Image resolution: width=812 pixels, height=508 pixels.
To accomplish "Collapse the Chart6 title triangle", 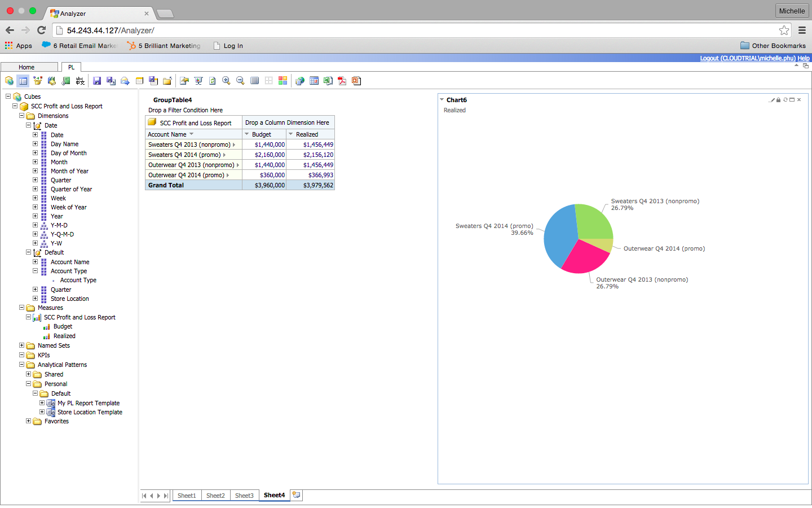I will coord(442,100).
